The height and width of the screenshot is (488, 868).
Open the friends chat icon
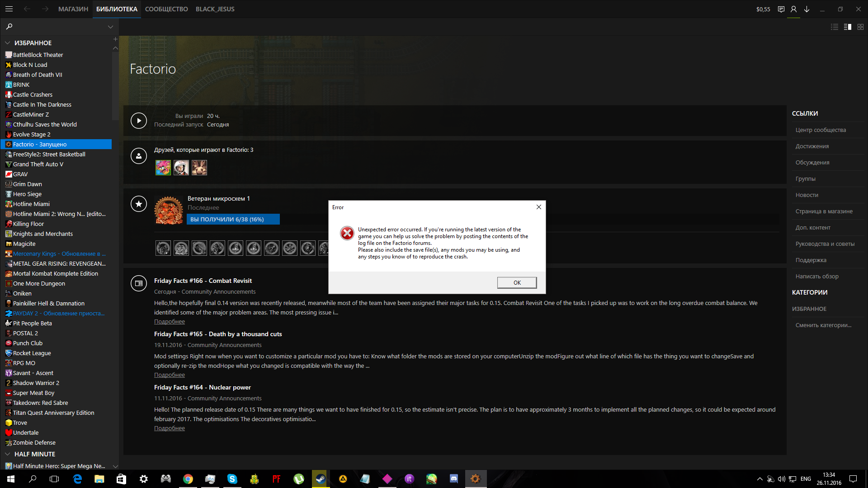[x=781, y=9]
